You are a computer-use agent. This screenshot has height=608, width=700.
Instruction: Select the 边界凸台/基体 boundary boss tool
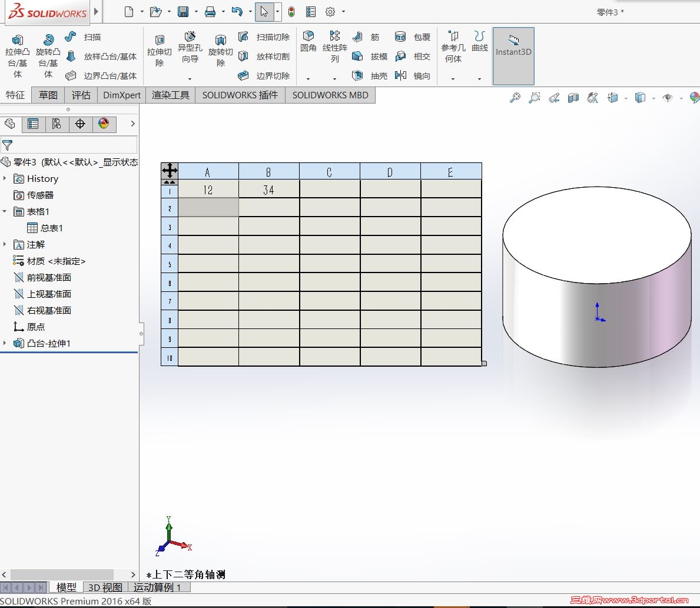click(101, 76)
